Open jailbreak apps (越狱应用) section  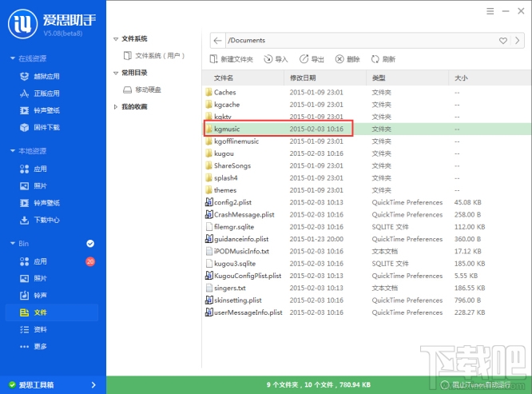pos(39,77)
